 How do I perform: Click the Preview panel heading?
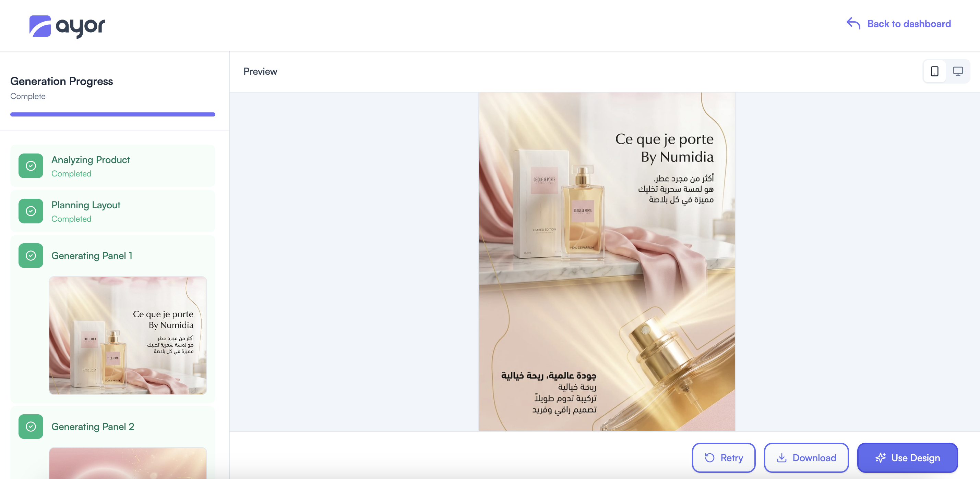pos(260,72)
